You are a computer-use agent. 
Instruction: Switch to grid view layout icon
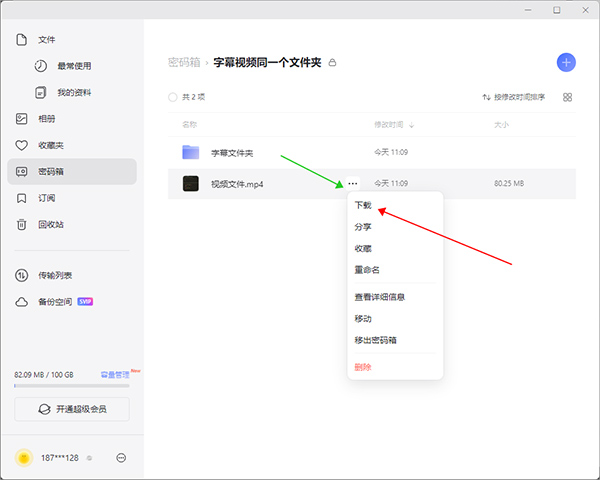pyautogui.click(x=567, y=97)
